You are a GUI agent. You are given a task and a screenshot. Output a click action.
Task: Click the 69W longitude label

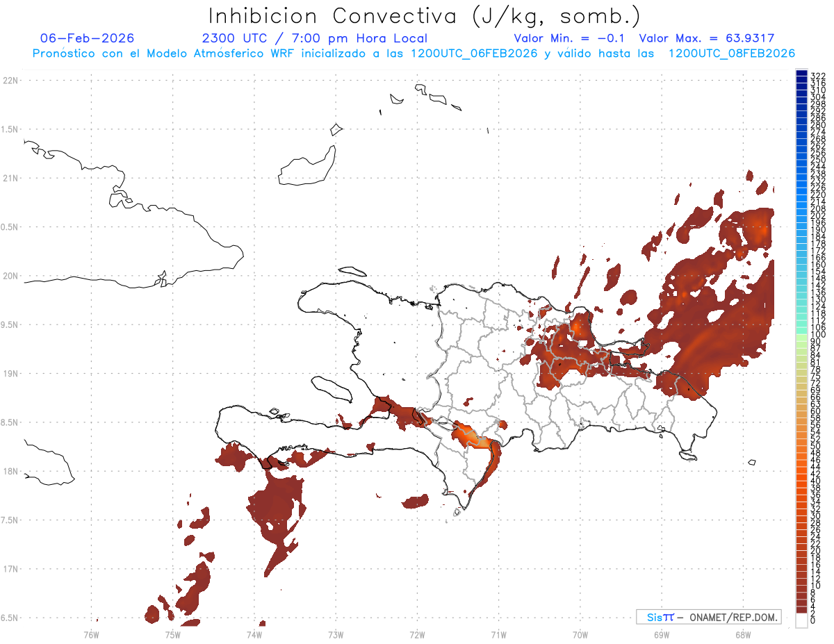point(661,634)
